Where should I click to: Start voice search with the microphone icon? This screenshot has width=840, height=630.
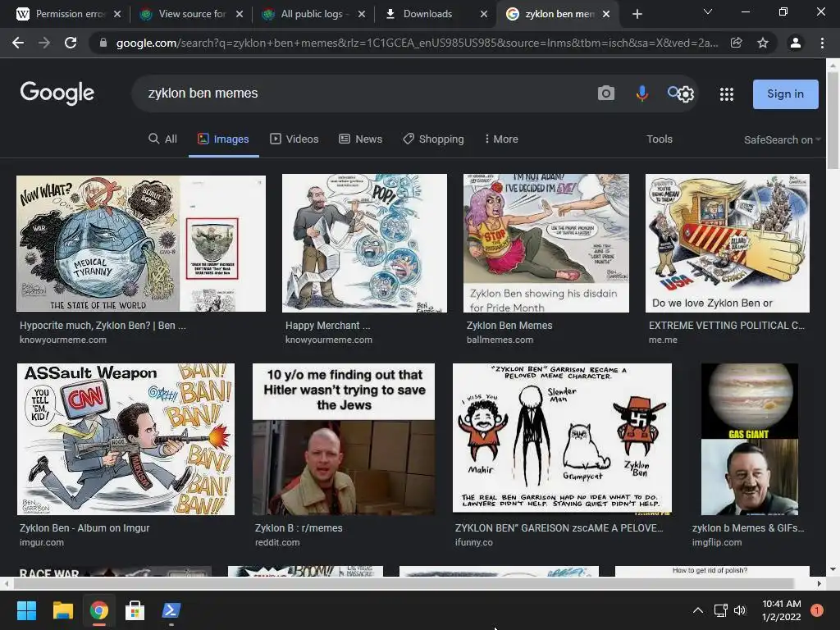click(x=641, y=94)
